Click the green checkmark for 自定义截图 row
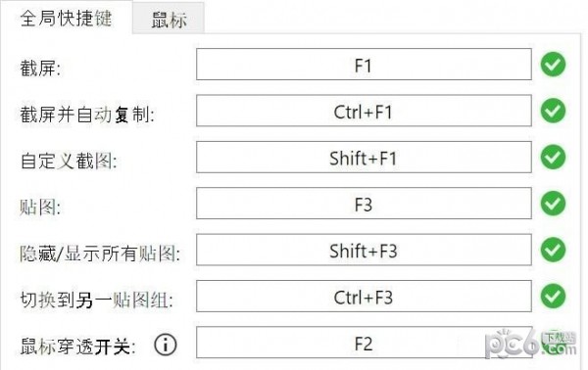The height and width of the screenshot is (370, 588). point(553,157)
